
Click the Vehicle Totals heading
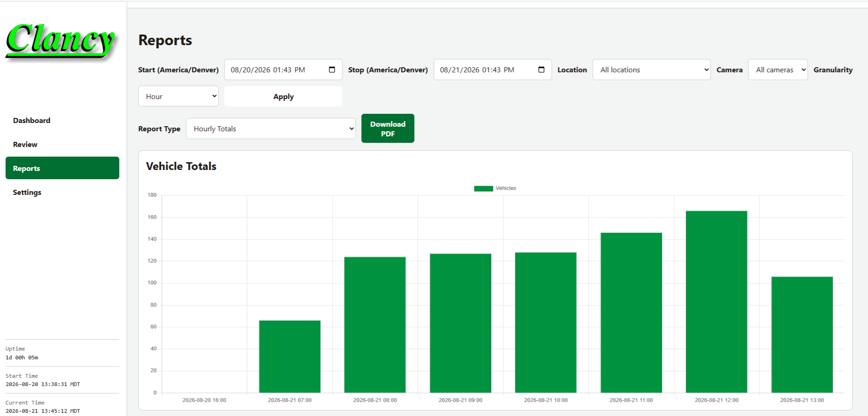181,166
